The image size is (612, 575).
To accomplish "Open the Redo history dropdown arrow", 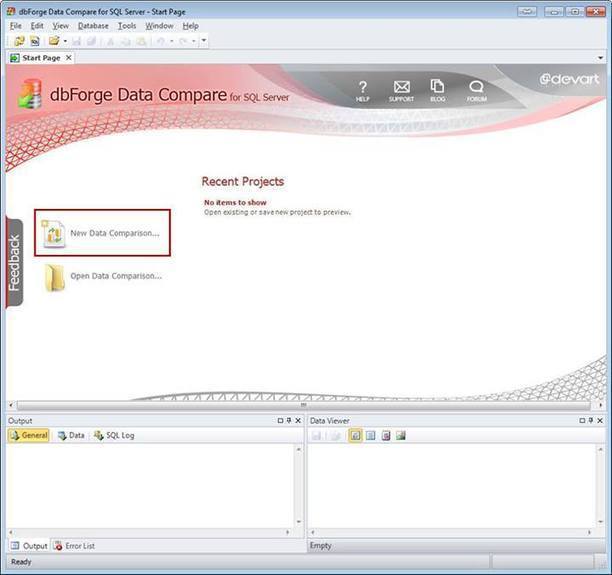I will (x=194, y=41).
